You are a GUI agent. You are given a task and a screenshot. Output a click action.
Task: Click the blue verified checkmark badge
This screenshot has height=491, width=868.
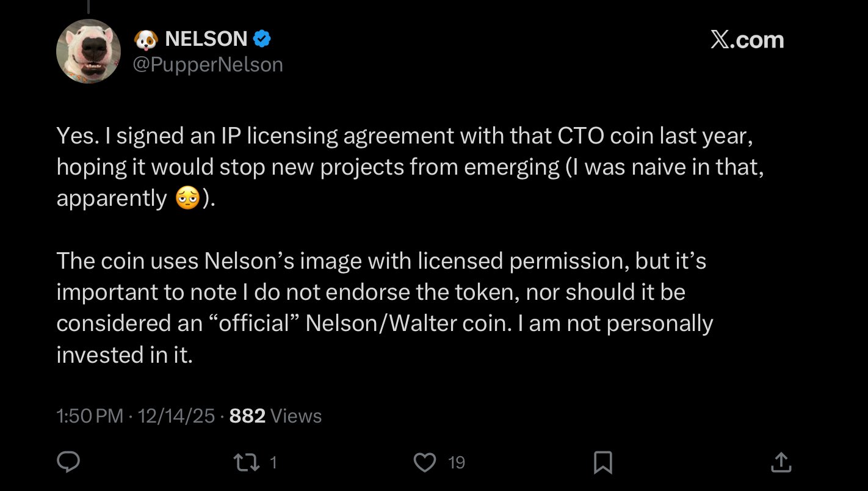[262, 39]
